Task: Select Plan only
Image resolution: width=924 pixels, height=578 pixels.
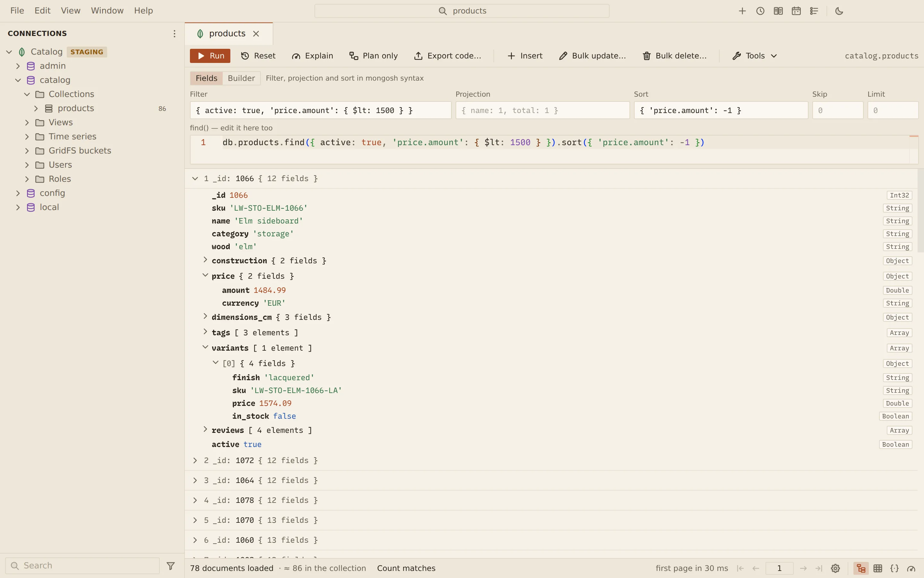Action: [x=373, y=56]
